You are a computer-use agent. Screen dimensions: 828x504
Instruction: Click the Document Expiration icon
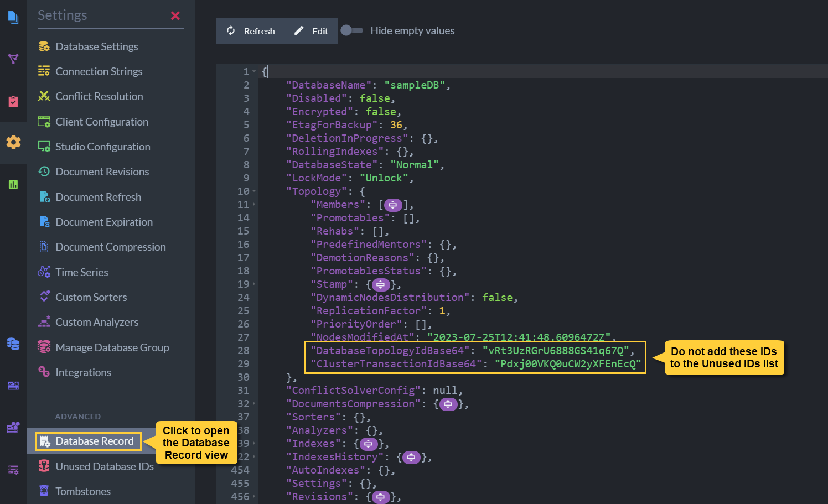coord(44,222)
